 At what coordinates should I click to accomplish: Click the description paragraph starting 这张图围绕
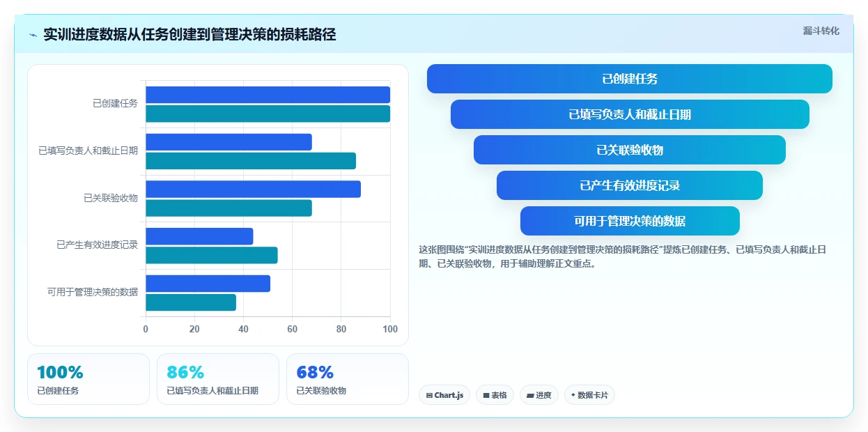click(x=622, y=256)
